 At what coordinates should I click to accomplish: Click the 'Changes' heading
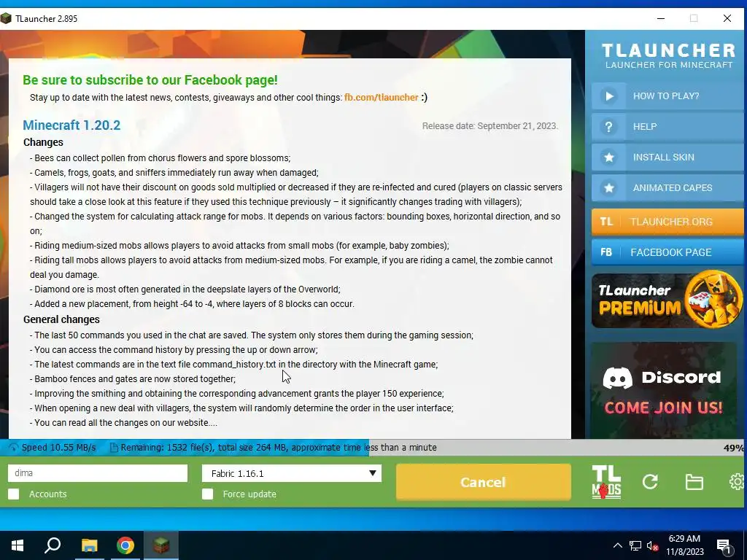[43, 142]
